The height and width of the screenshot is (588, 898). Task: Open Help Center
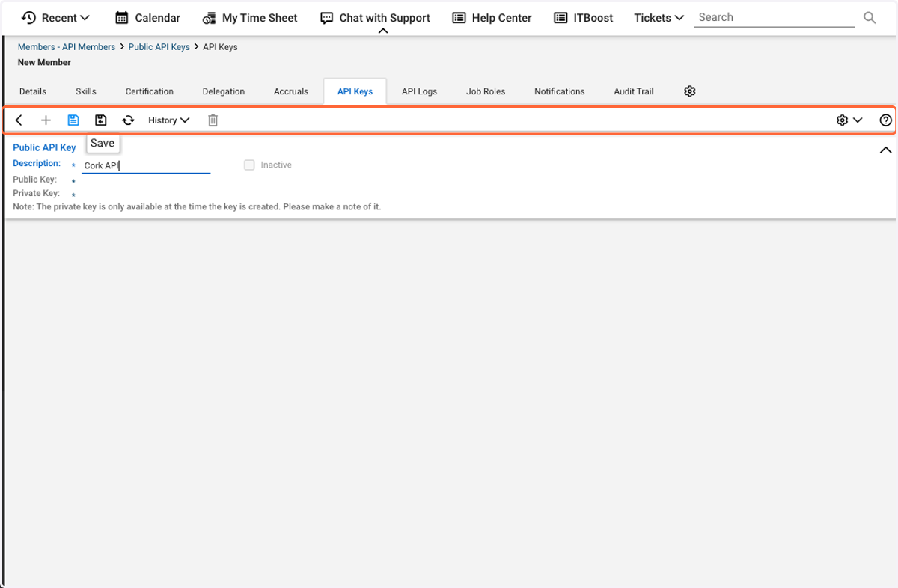(492, 18)
